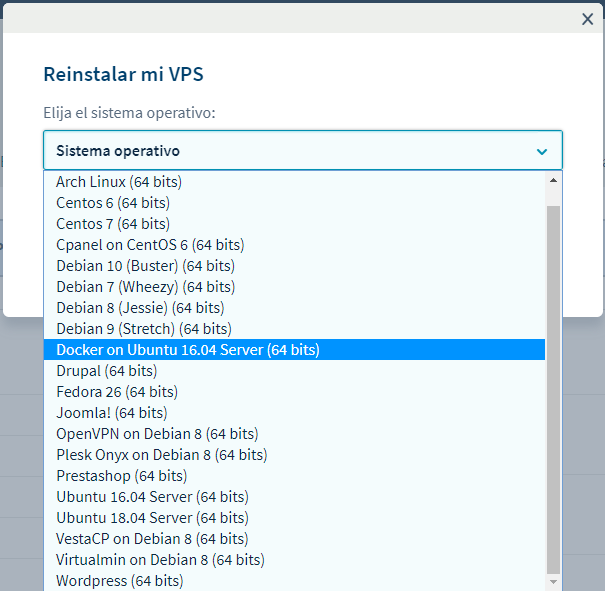Viewport: 605px width, 591px height.
Task: Pick Debian 8 (Jessie) option
Action: pos(294,308)
